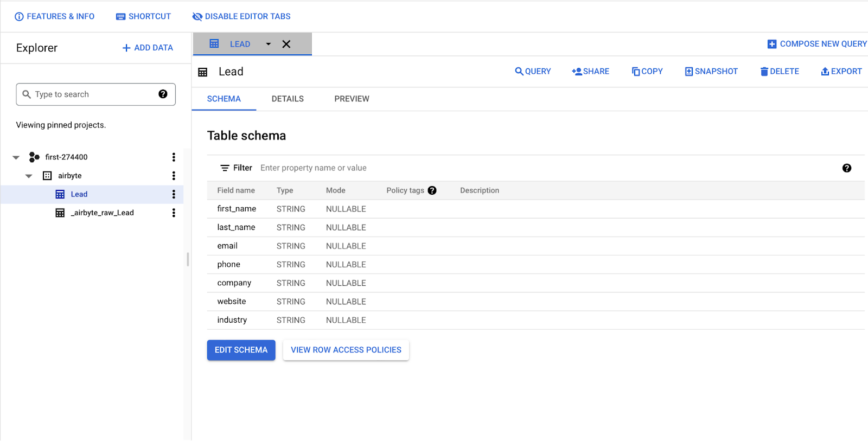Click the LEAD tab table icon
868x441 pixels.
pyautogui.click(x=214, y=43)
